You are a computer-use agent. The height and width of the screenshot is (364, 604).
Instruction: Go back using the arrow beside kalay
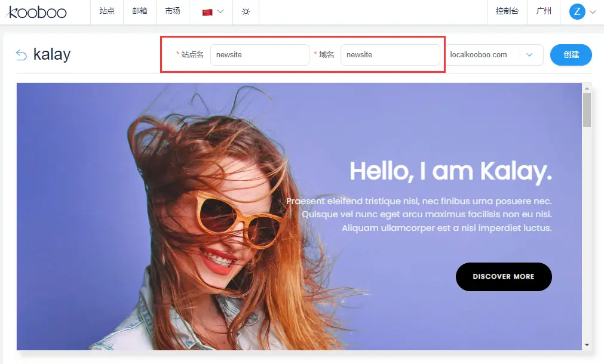(22, 55)
